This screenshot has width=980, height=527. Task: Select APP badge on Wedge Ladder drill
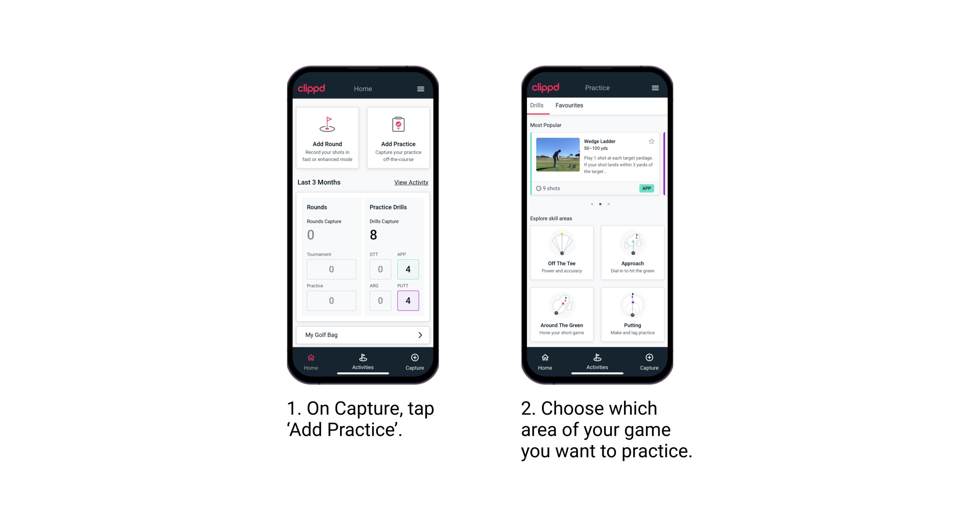click(x=647, y=188)
